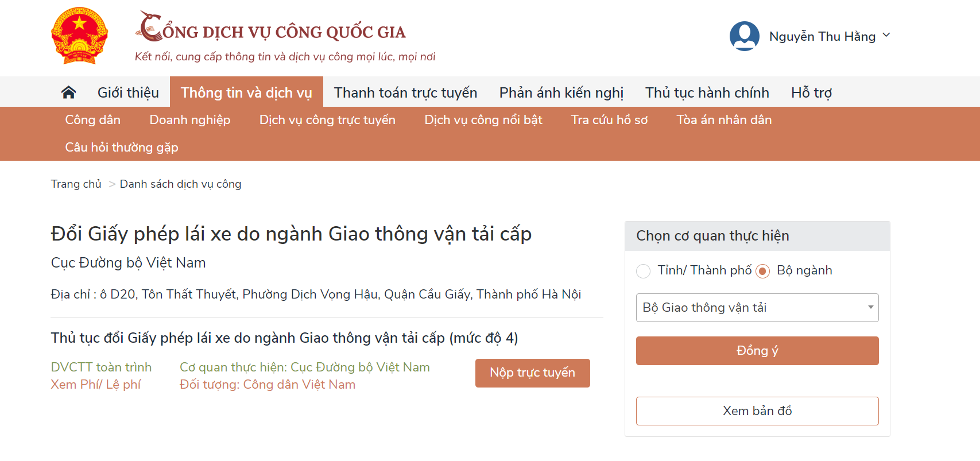
Task: Confirm with the Đồng ý button
Action: [x=757, y=351]
